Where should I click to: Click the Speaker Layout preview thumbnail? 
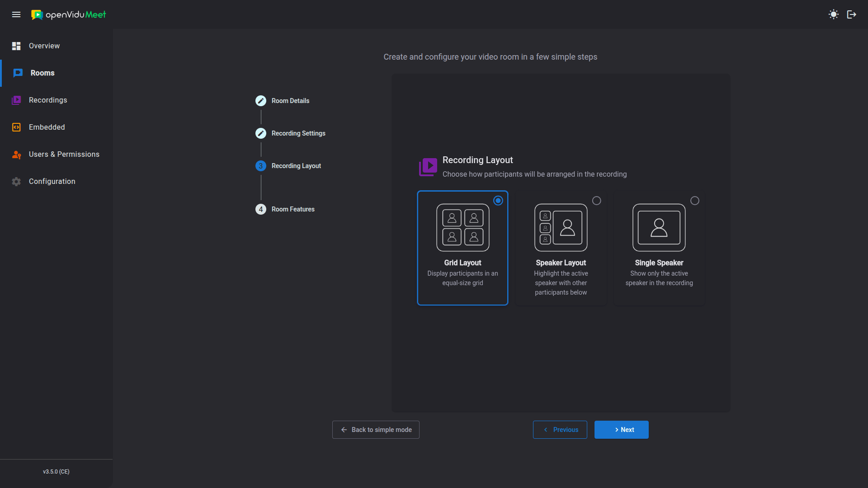point(561,228)
